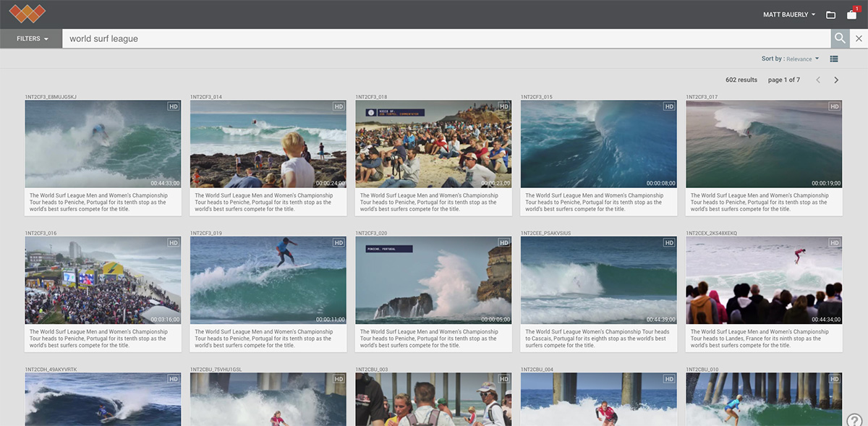
Task: Open the cart bag with notification badge
Action: (851, 14)
